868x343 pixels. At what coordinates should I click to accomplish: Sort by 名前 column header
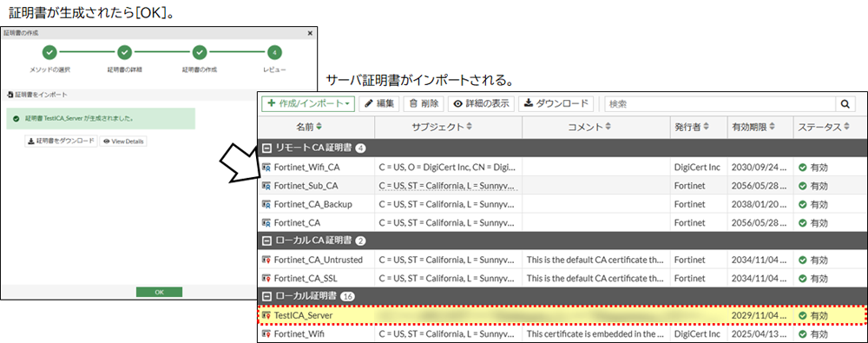317,128
